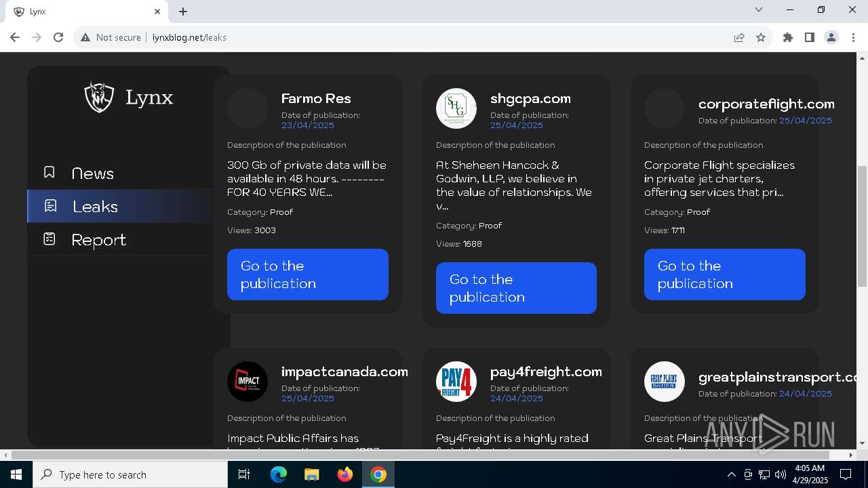Open the Extensions puzzle icon
This screenshot has width=868, height=488.
(788, 37)
